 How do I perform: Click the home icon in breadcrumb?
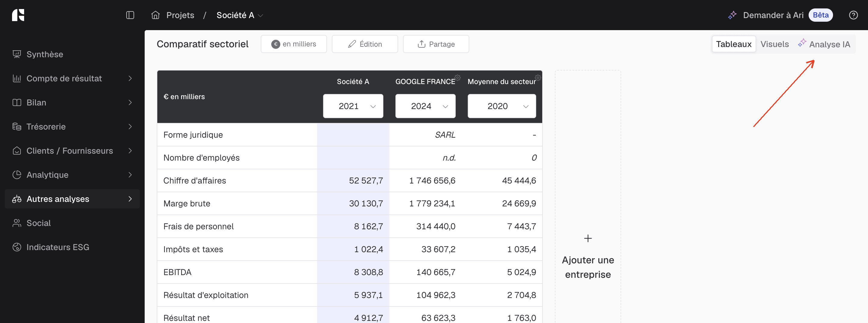pos(155,15)
